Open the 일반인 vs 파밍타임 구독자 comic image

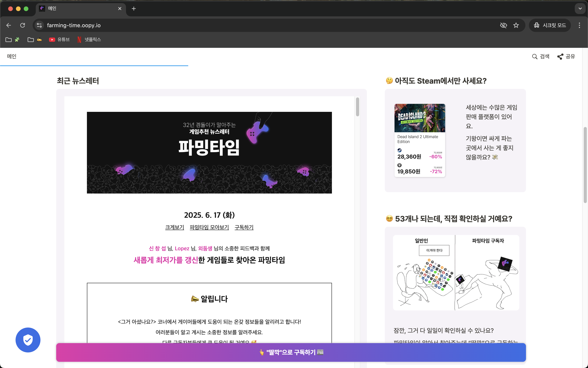point(456,272)
